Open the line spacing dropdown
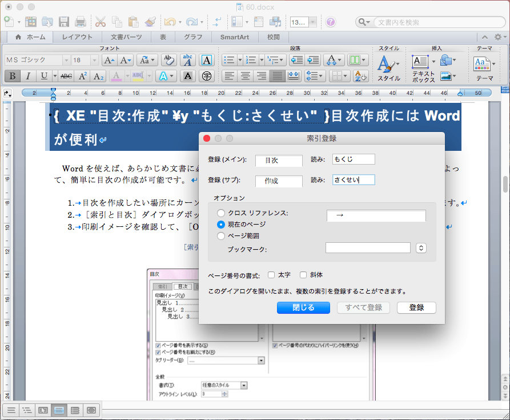The image size is (510, 420). pyautogui.click(x=315, y=76)
